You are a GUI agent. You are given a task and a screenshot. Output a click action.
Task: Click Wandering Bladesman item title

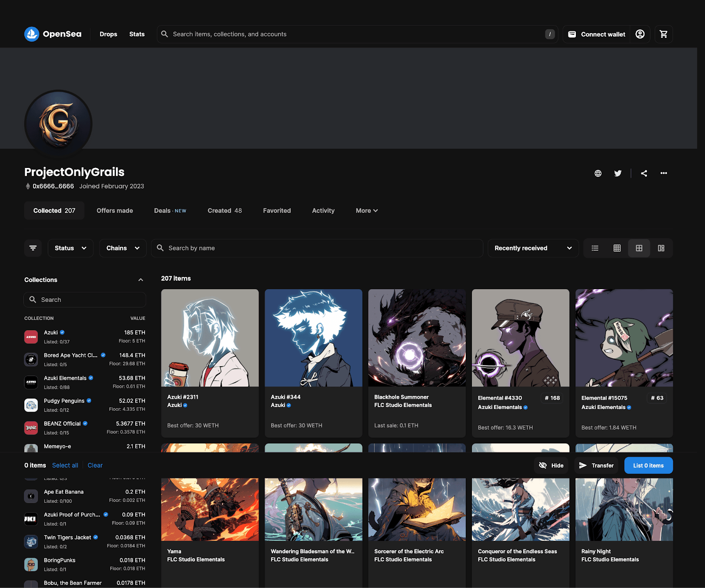coord(312,551)
